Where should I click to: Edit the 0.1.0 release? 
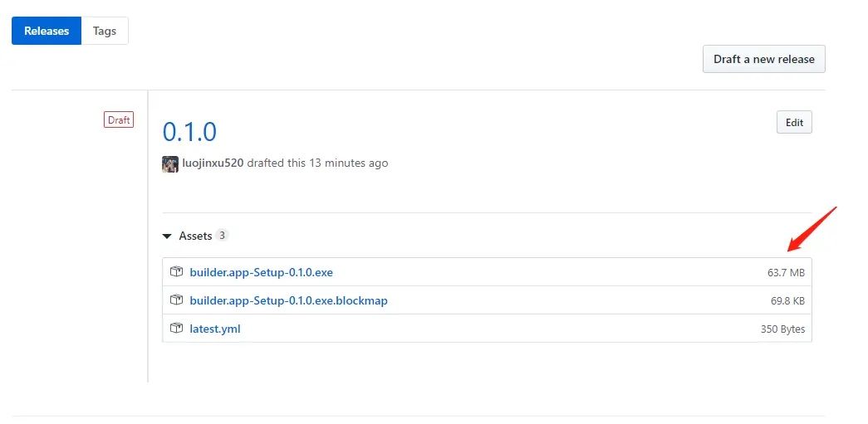coord(794,123)
